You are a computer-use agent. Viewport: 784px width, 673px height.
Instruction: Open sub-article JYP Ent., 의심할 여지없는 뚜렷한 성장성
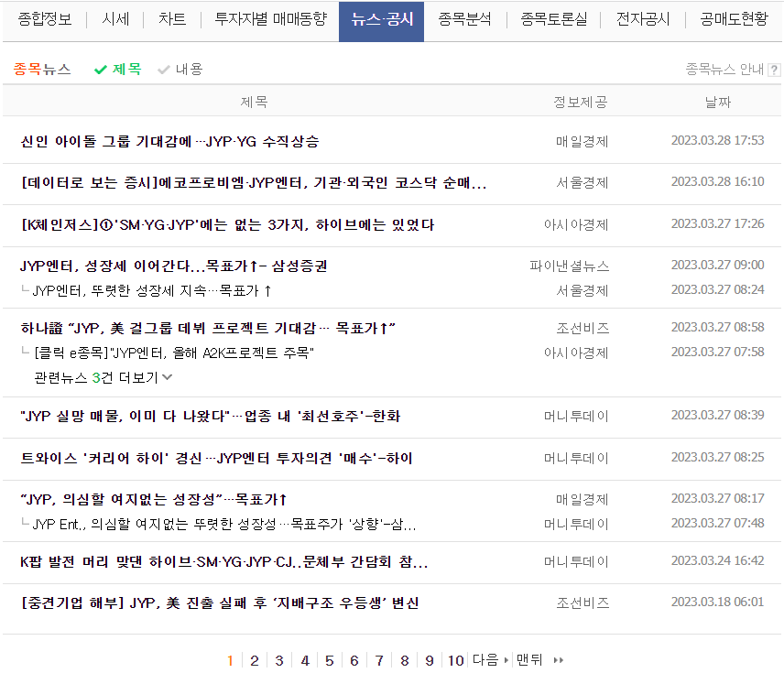pyautogui.click(x=224, y=524)
